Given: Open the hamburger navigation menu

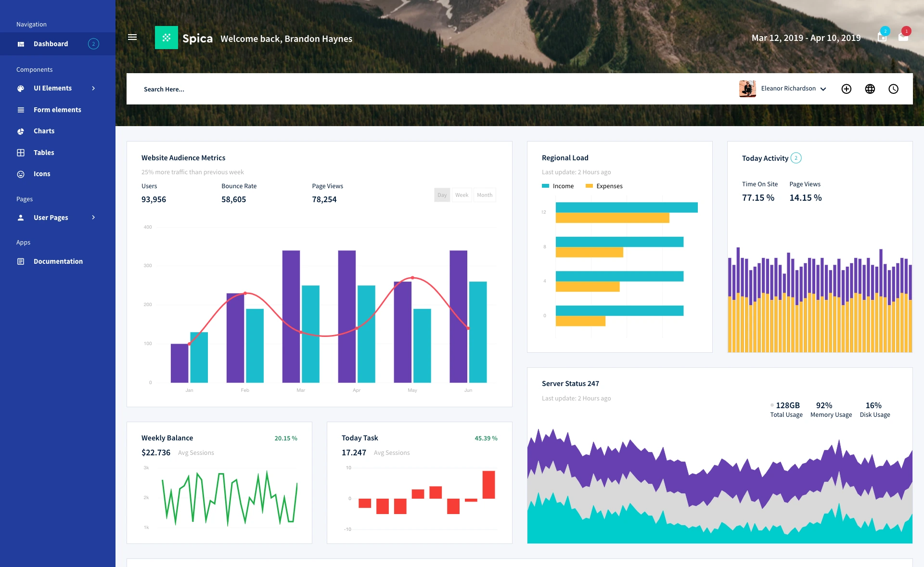Looking at the screenshot, I should [132, 37].
